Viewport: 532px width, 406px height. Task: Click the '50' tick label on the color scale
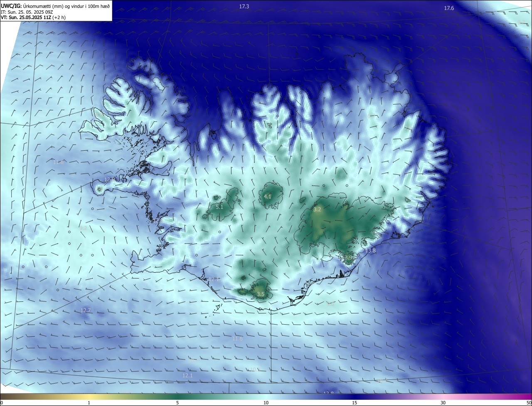[x=529, y=403]
